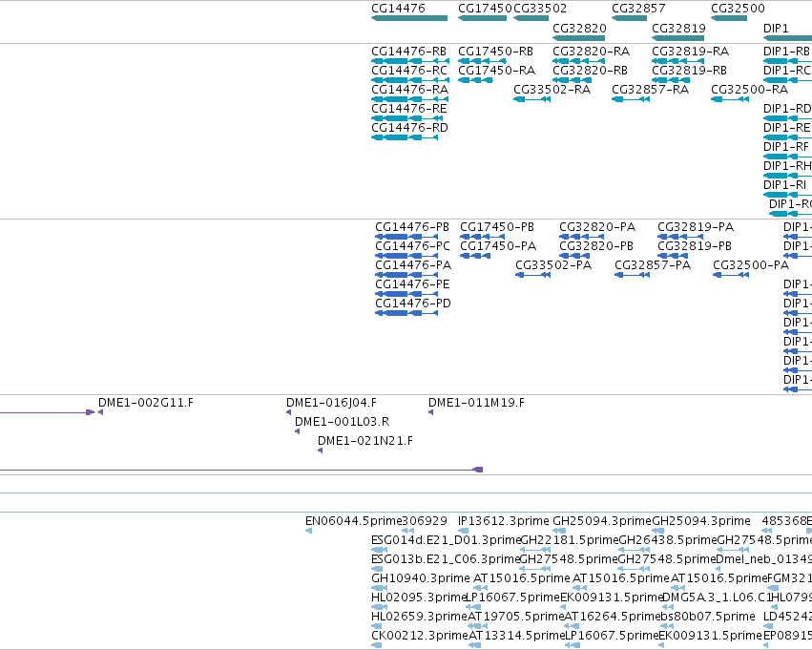This screenshot has height=650, width=812.
Task: Click the CG33502 gene glyph
Action: pyautogui.click(x=531, y=18)
